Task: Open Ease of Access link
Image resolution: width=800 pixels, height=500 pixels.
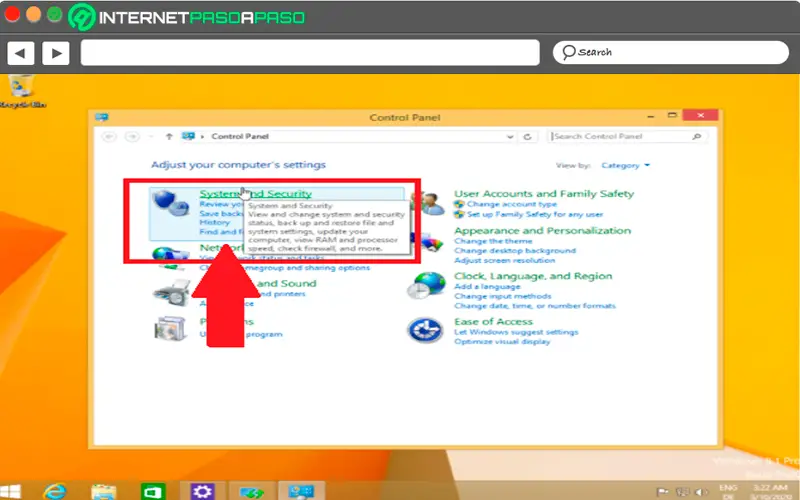Action: (x=493, y=321)
